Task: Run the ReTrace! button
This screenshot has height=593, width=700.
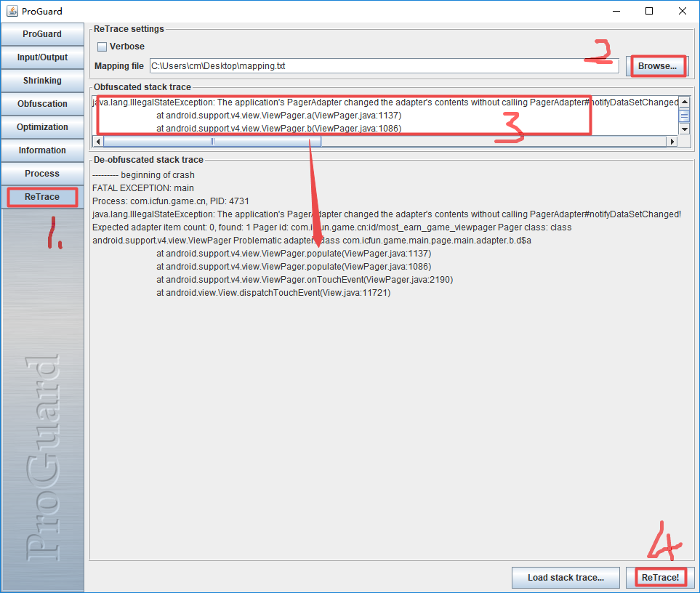Action: click(x=660, y=578)
